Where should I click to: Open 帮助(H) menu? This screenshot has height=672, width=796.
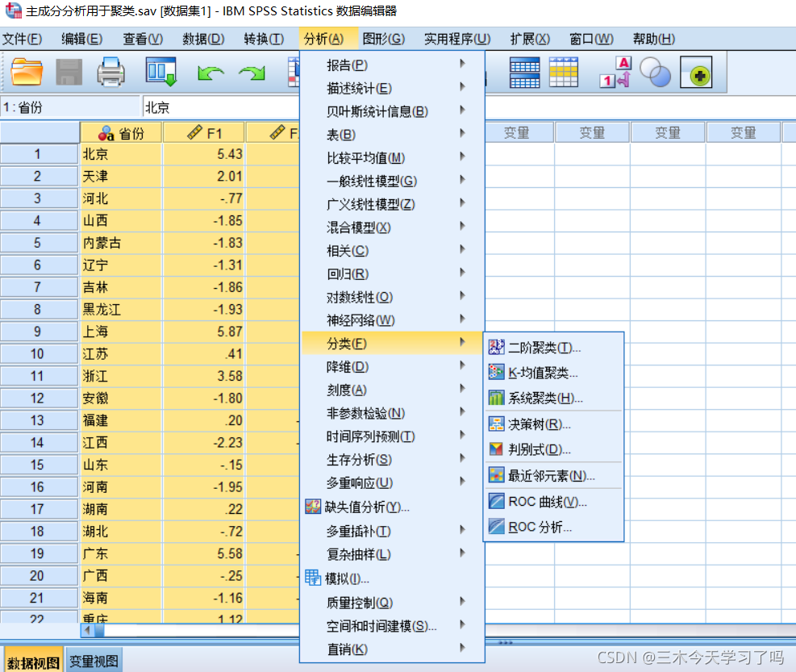[654, 39]
